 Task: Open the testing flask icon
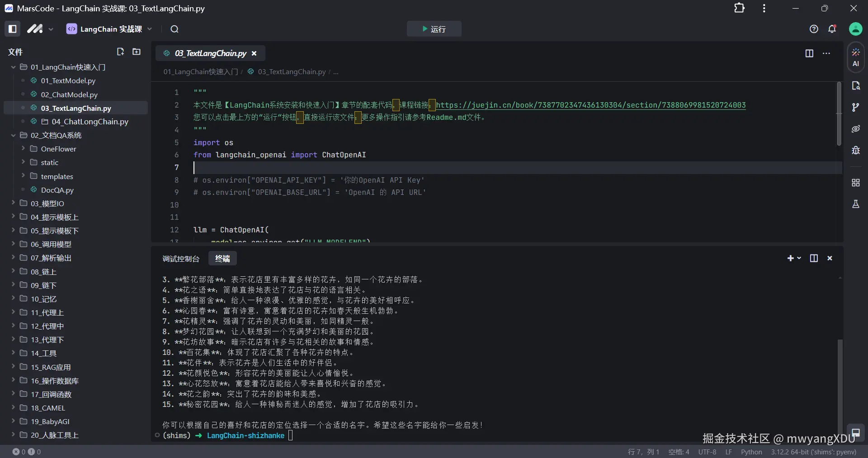click(855, 204)
